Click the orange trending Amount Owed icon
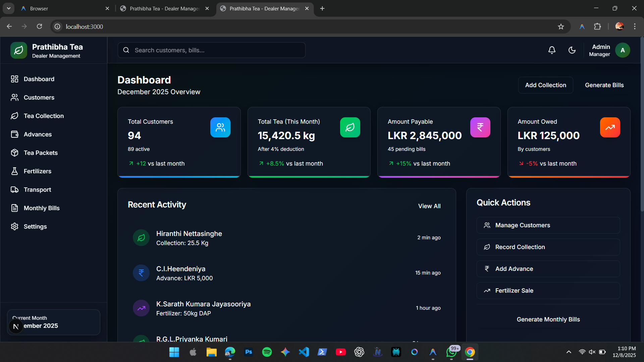The height and width of the screenshot is (362, 644). point(610,127)
